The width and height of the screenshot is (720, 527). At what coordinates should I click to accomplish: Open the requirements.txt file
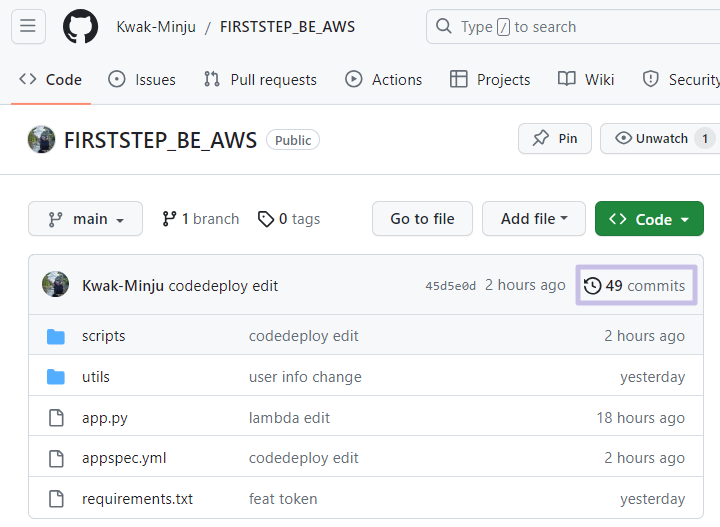click(x=138, y=499)
